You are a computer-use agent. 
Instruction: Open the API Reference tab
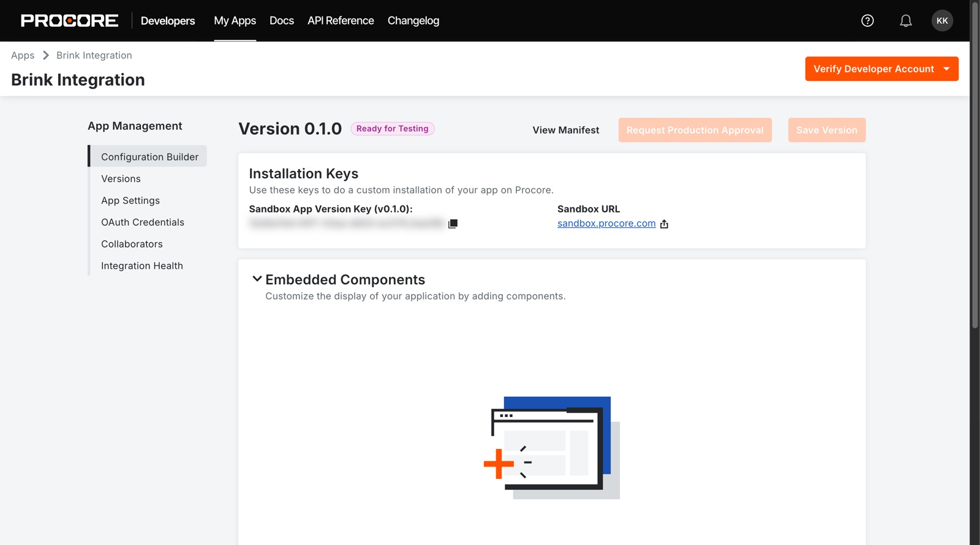pos(341,21)
